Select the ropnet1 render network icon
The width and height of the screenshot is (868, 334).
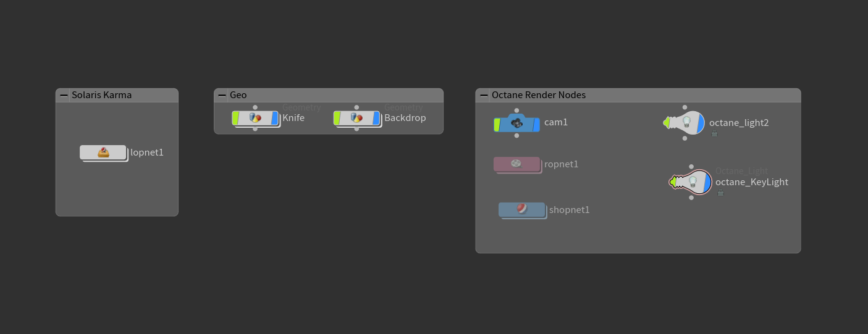[x=516, y=164]
